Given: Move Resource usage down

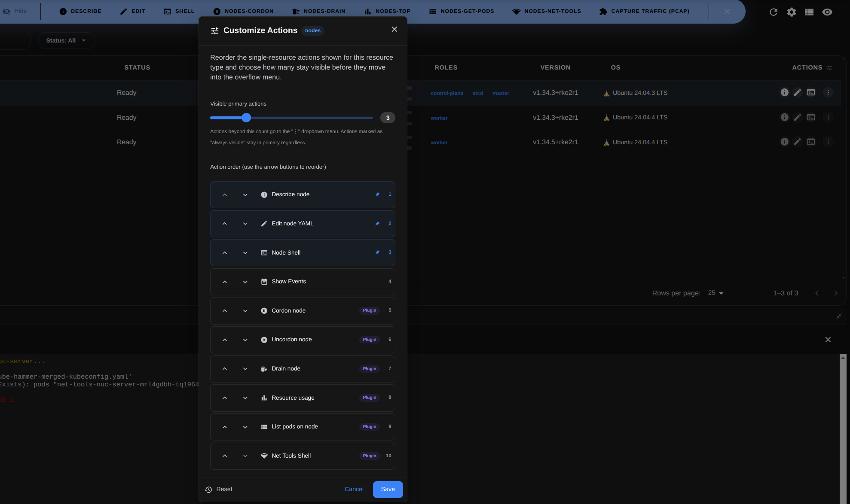Looking at the screenshot, I should coord(245,398).
